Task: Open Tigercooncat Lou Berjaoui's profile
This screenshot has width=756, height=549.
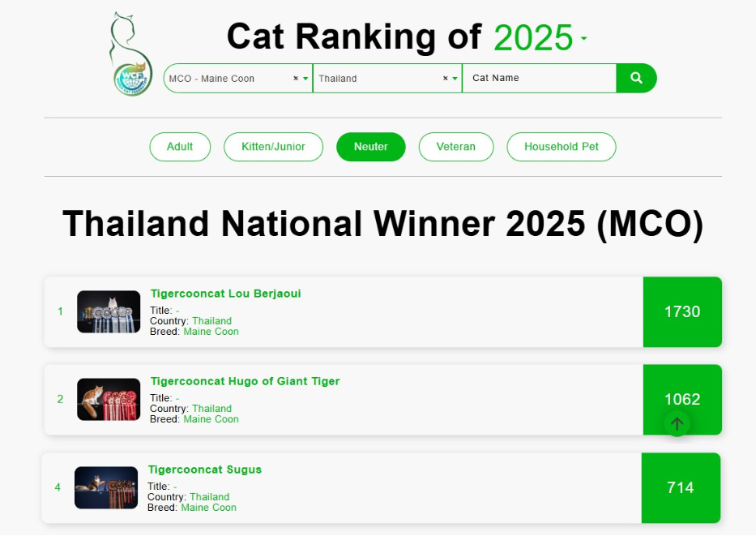Action: tap(225, 294)
